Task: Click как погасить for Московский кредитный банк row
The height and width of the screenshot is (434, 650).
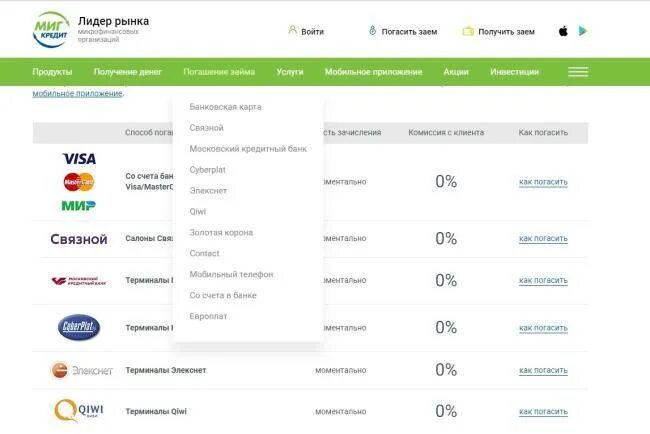Action: 543,281
